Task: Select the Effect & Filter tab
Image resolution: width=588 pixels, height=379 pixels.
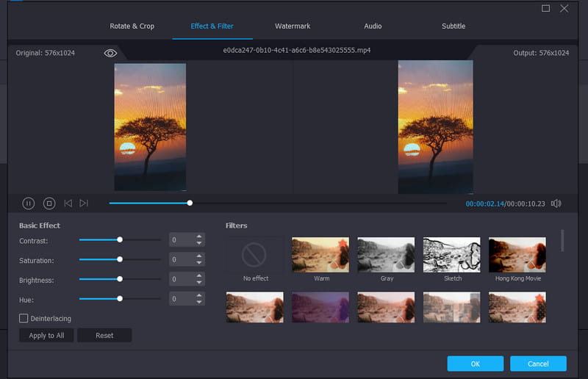Action: click(x=212, y=26)
